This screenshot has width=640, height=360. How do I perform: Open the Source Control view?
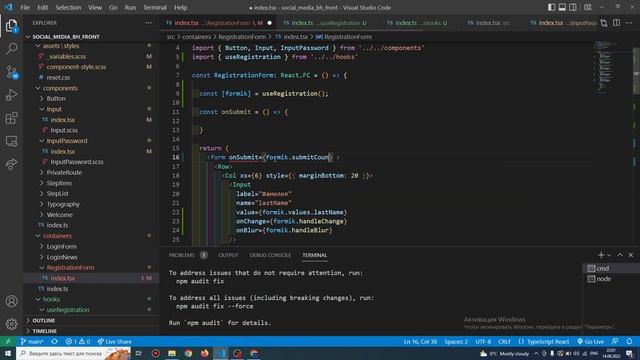tap(11, 72)
